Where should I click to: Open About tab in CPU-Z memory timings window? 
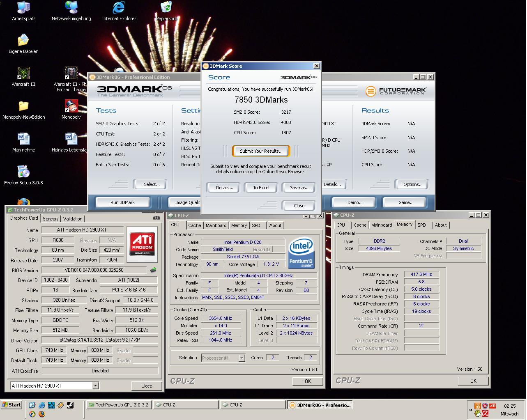pos(440,225)
